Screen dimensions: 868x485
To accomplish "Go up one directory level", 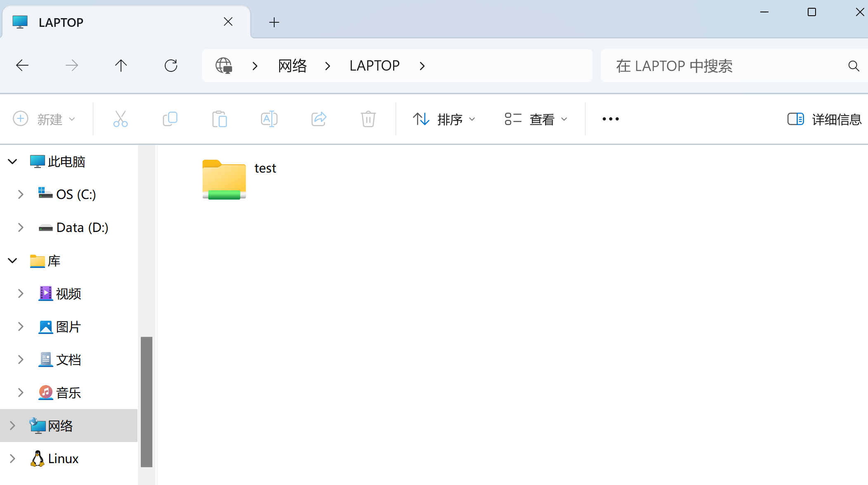I will [x=121, y=65].
